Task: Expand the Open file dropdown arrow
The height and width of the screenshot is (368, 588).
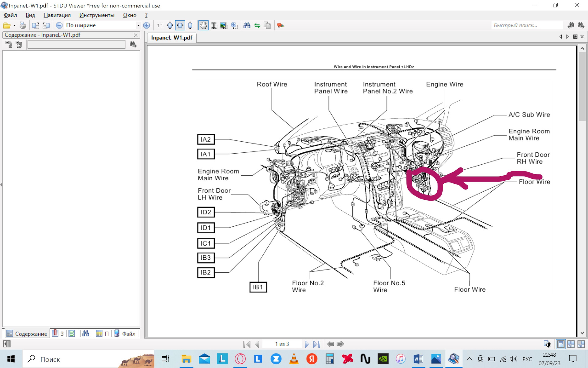Action: click(14, 25)
